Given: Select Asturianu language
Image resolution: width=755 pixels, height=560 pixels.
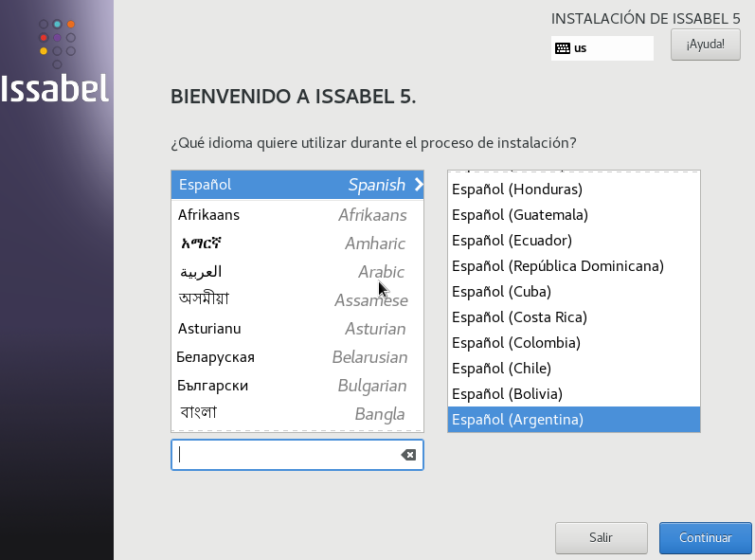Looking at the screenshot, I should 297,329.
